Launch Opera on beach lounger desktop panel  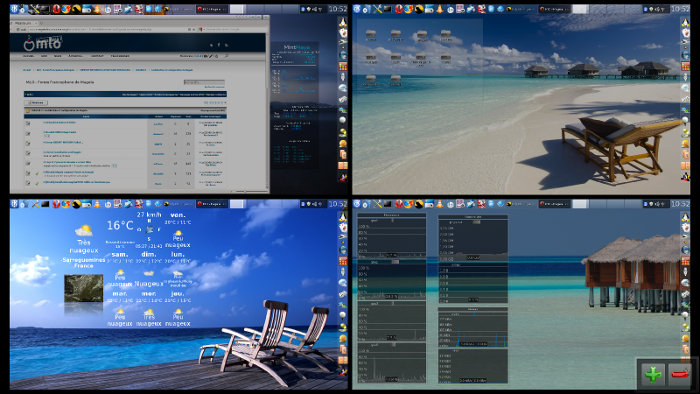click(399, 9)
